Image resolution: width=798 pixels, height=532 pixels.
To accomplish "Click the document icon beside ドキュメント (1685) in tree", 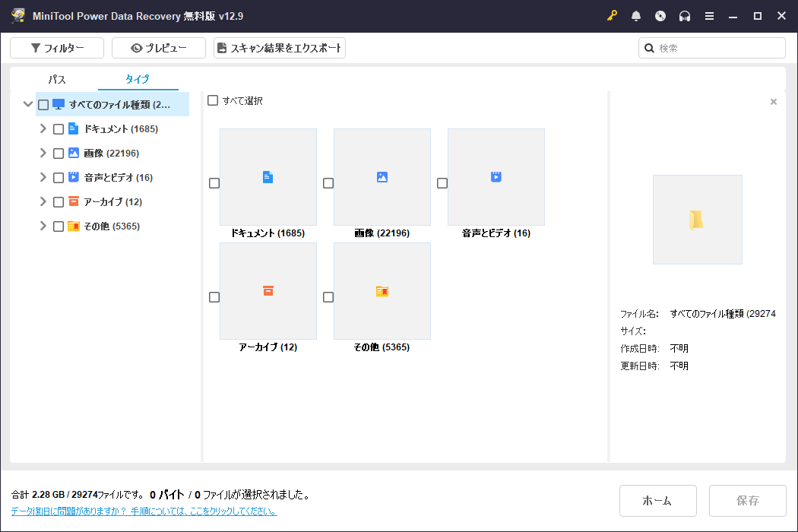I will tap(73, 128).
